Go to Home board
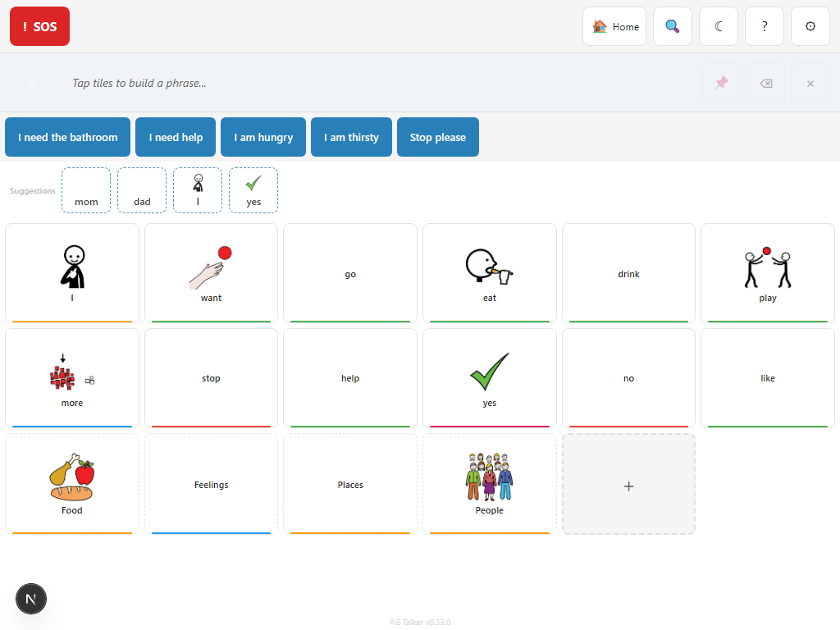The height and width of the screenshot is (630, 840). tap(614, 26)
